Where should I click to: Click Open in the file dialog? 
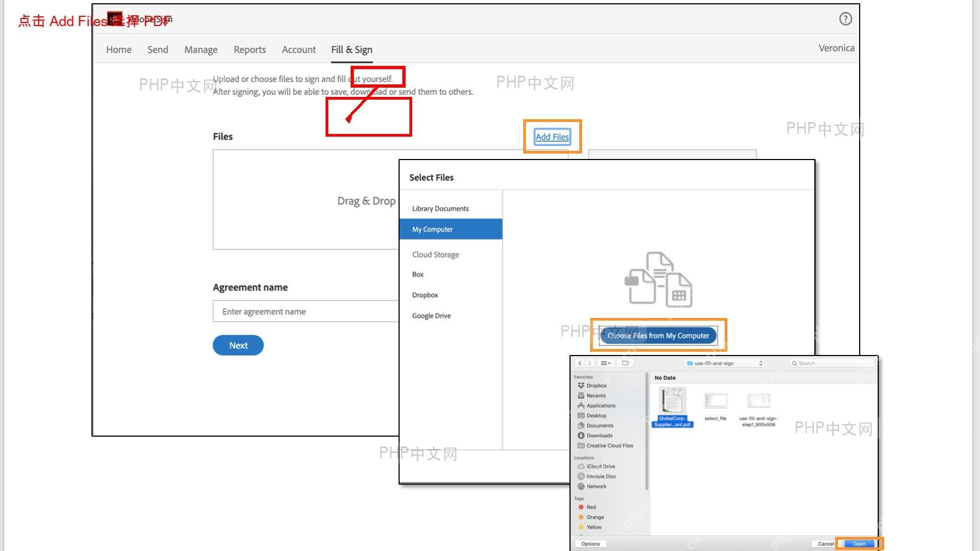(x=859, y=544)
